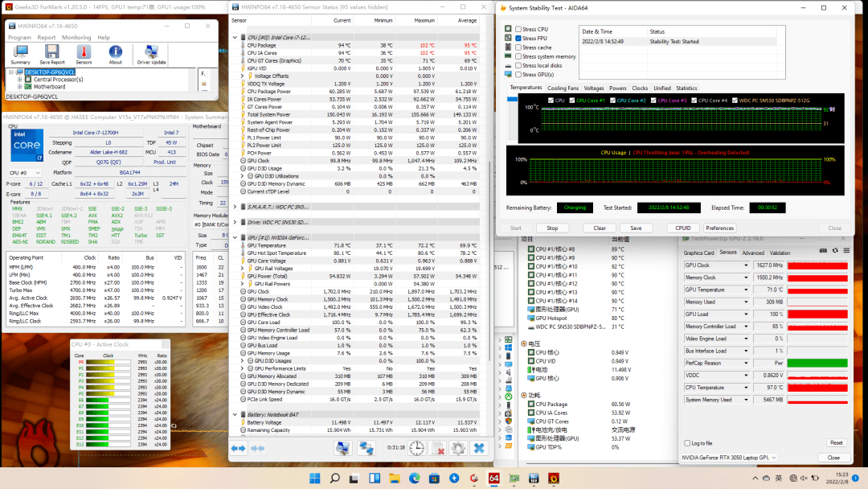
Task: Open File Explorer from the taskbar
Action: [394, 478]
